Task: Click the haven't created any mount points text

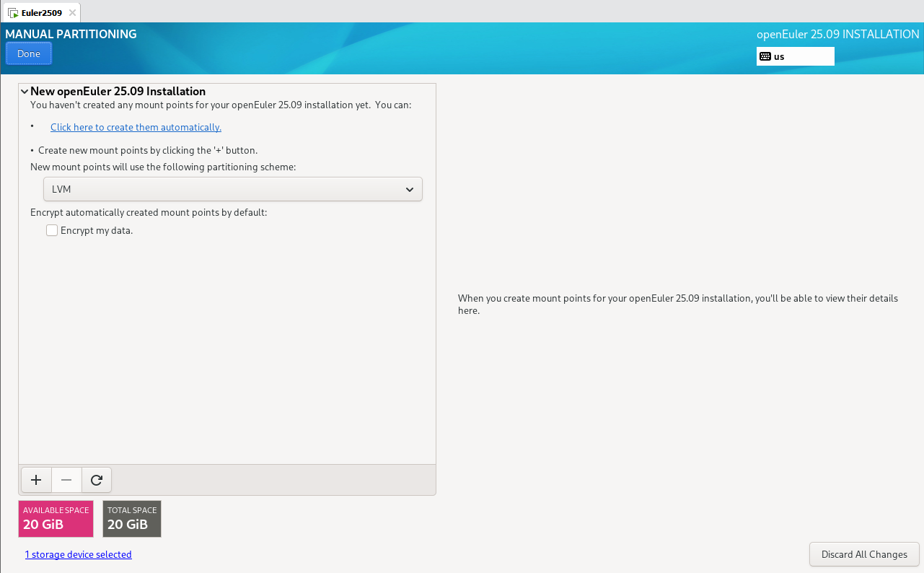Action: point(221,105)
